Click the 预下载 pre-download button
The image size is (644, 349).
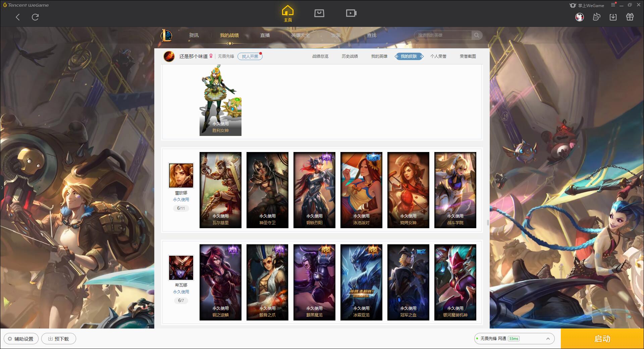pos(59,339)
